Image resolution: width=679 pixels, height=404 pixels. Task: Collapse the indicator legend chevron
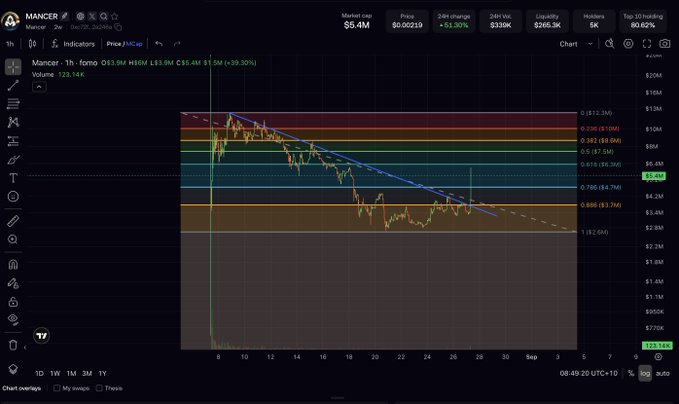(39, 87)
